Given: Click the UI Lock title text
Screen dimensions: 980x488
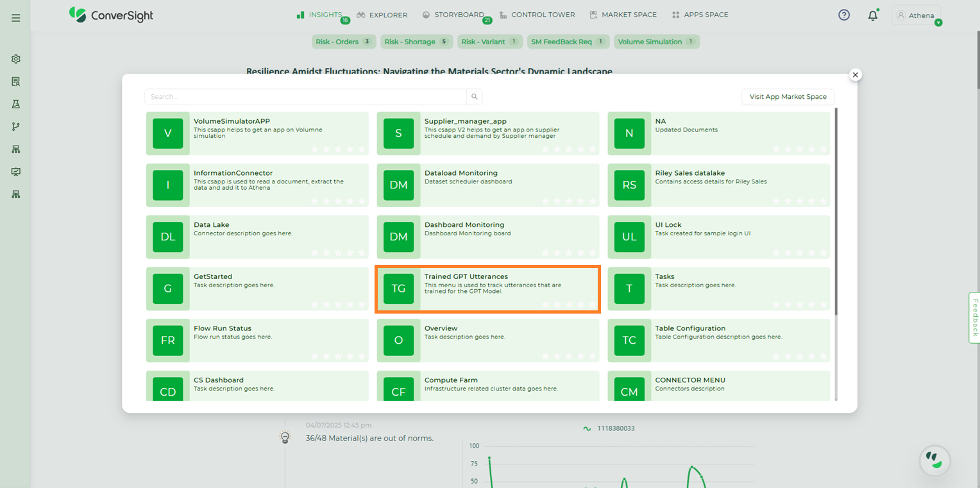Looking at the screenshot, I should click(x=668, y=225).
